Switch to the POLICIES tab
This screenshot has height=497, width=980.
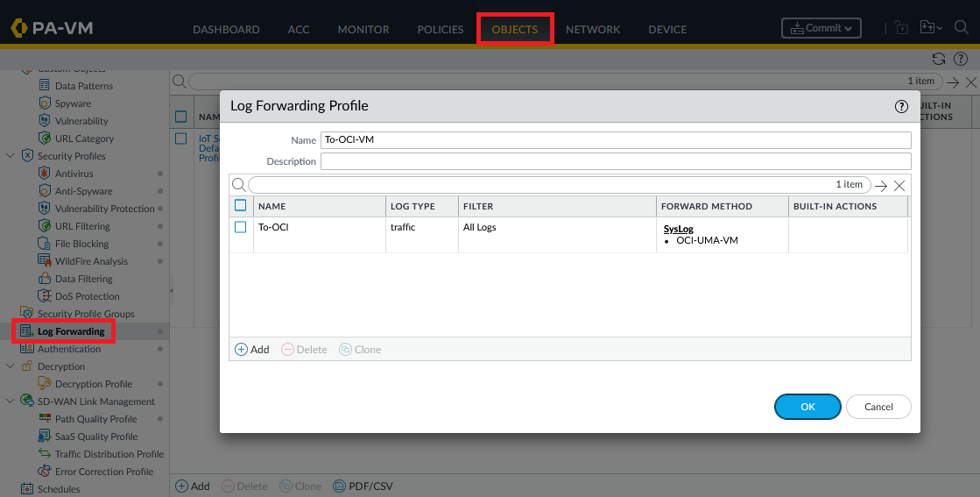[440, 29]
